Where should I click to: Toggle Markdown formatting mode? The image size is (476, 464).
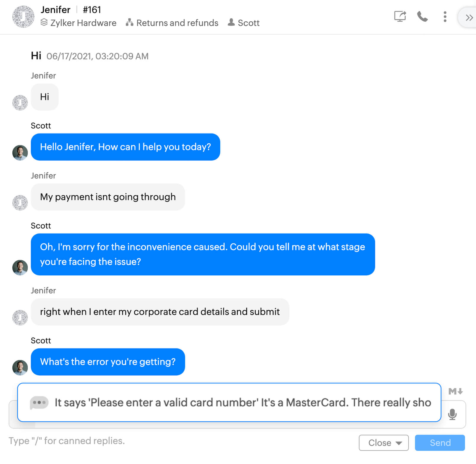pyautogui.click(x=455, y=391)
